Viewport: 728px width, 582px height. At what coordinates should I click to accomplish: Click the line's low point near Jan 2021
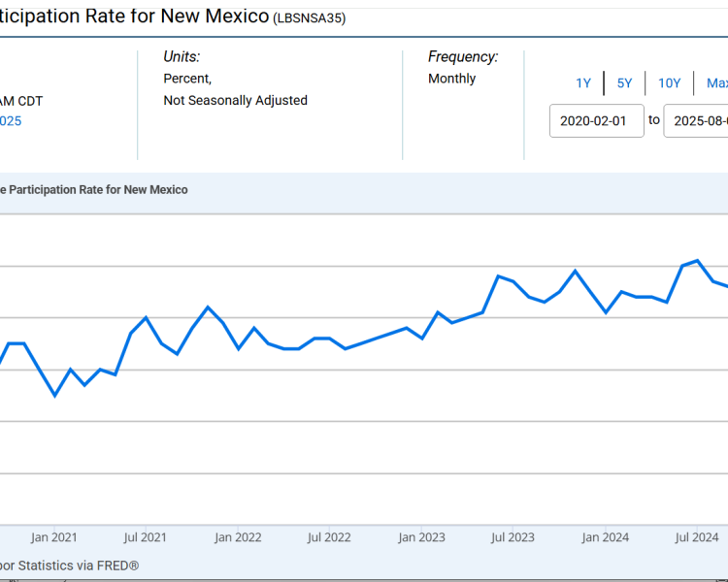[x=54, y=395]
